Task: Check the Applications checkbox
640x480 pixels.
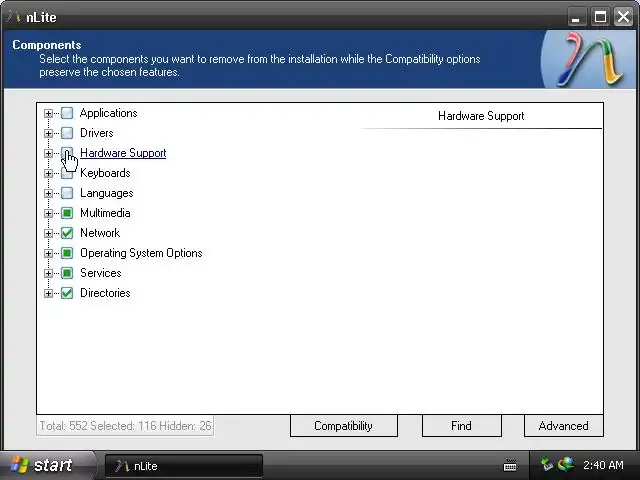Action: point(67,113)
